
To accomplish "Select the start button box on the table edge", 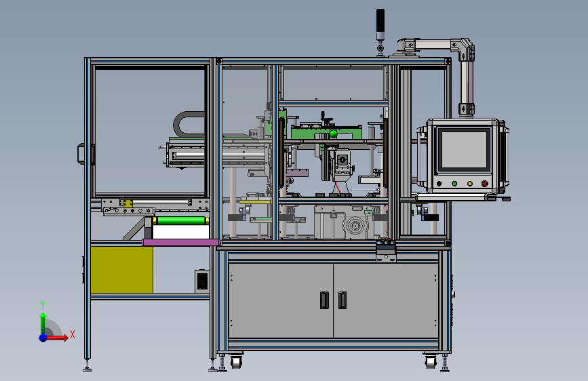I will (x=386, y=251).
